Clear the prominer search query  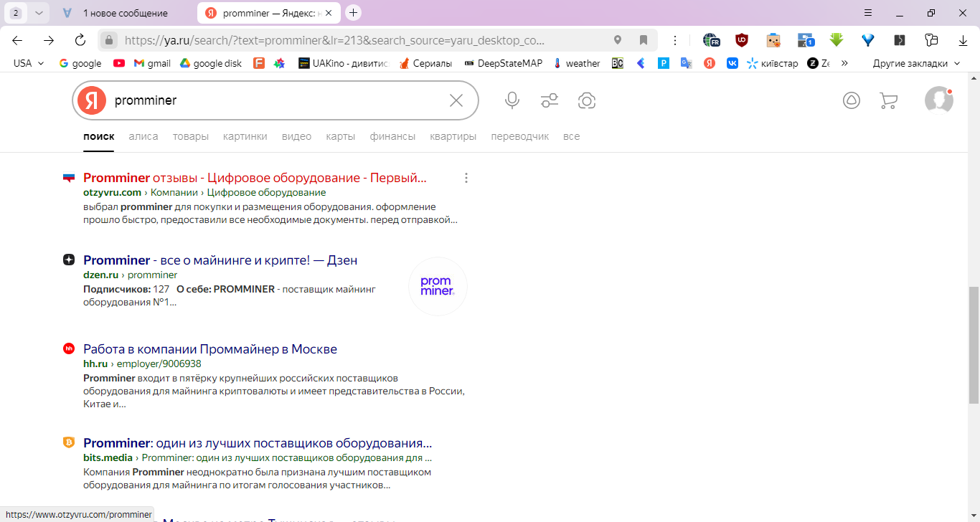456,100
